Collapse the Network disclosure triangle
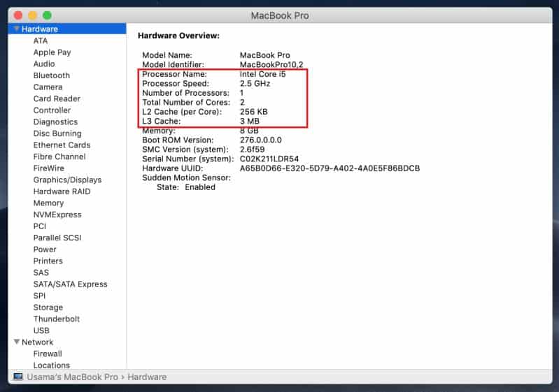Screen dimensions: 559x392 point(16,342)
